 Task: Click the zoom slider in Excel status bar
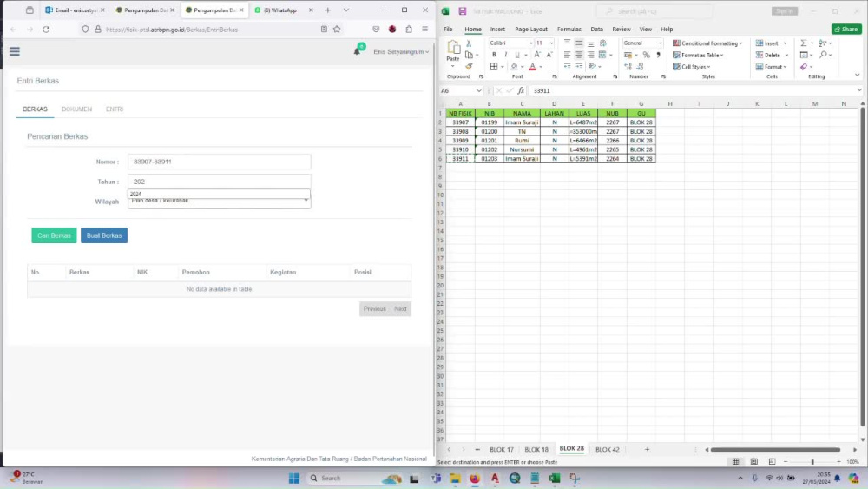pos(812,462)
